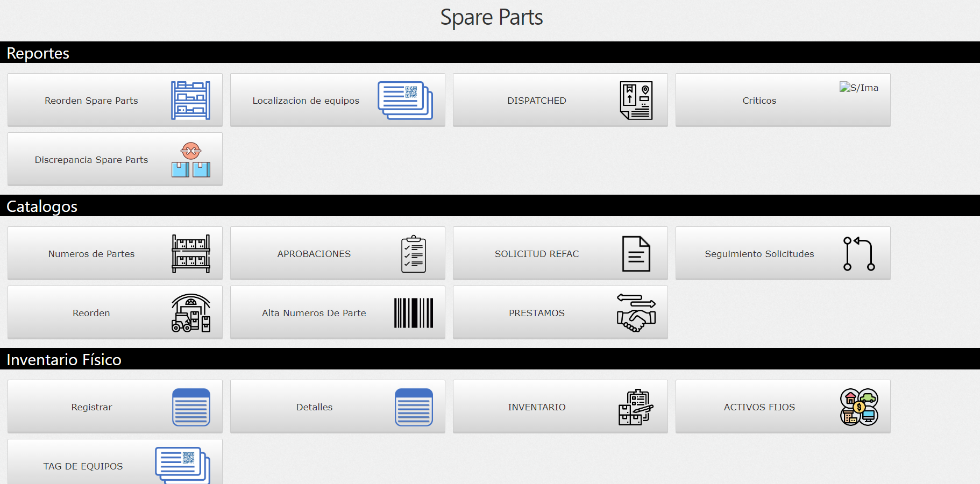This screenshot has height=484, width=980.
Task: Open the Numeros de Partes catalog
Action: point(91,254)
